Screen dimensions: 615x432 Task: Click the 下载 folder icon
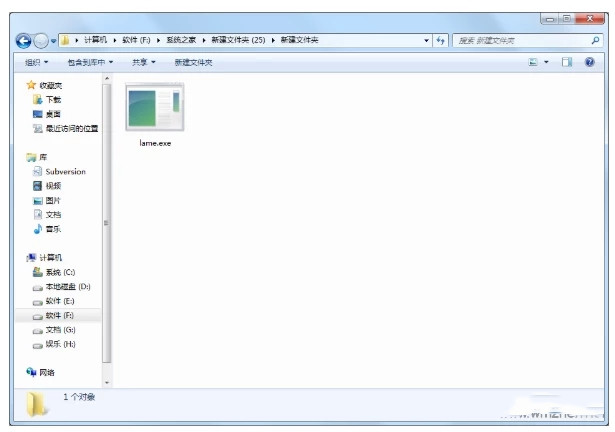(x=37, y=99)
